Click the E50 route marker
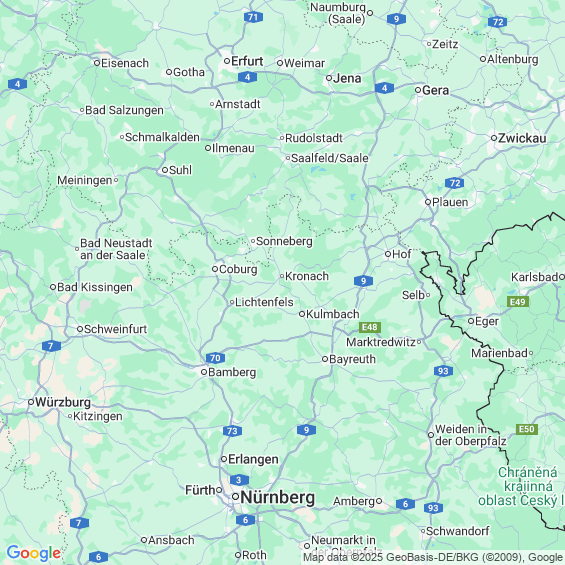The image size is (565, 565). [527, 429]
